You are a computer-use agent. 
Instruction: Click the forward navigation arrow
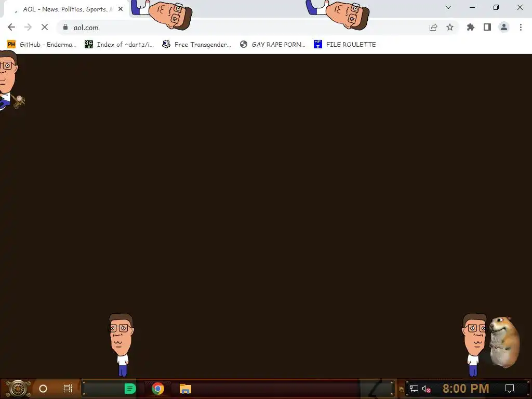(28, 27)
